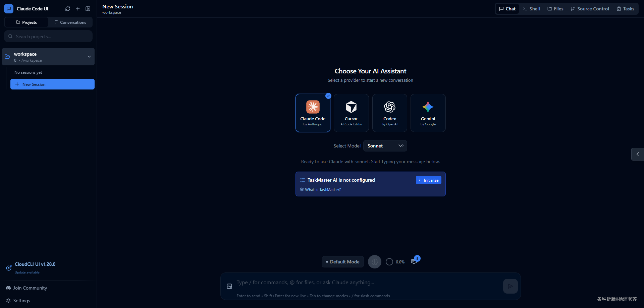Open Join Community link
Viewport: 644px width, 308px height.
tap(26, 288)
